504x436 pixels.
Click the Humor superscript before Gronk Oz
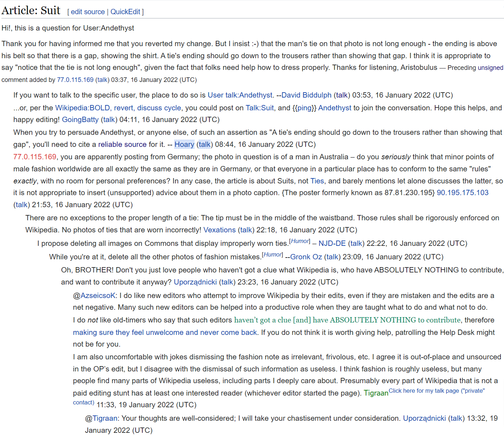point(273,255)
